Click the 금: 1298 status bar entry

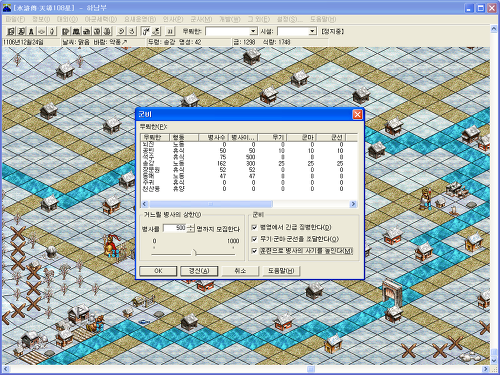coord(244,42)
